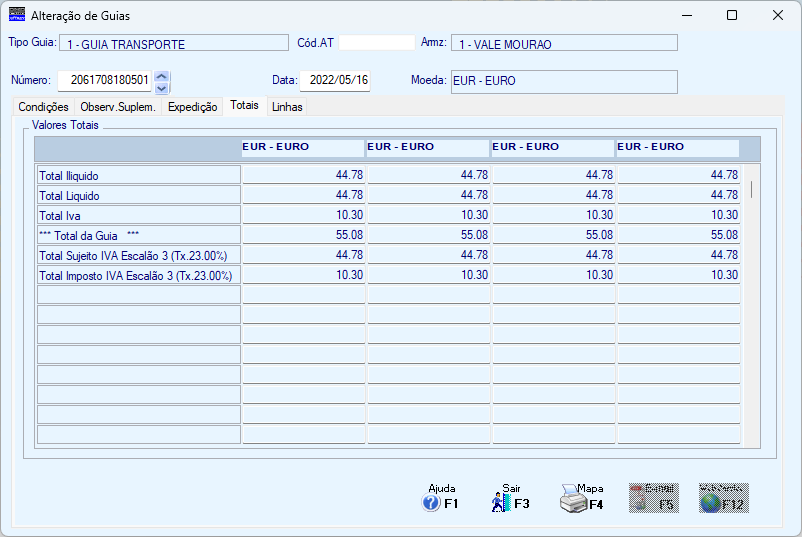Click Total Ilíquido value in second column
This screenshot has width=802, height=537.
(429, 175)
